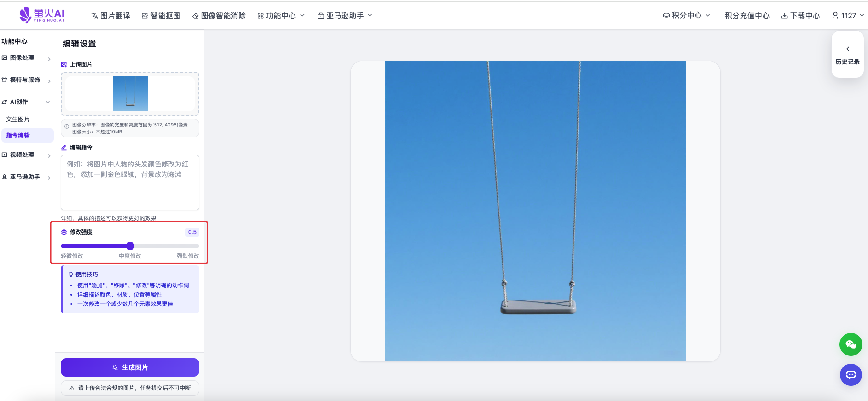Click the 修改强度 slider handle

click(x=130, y=246)
